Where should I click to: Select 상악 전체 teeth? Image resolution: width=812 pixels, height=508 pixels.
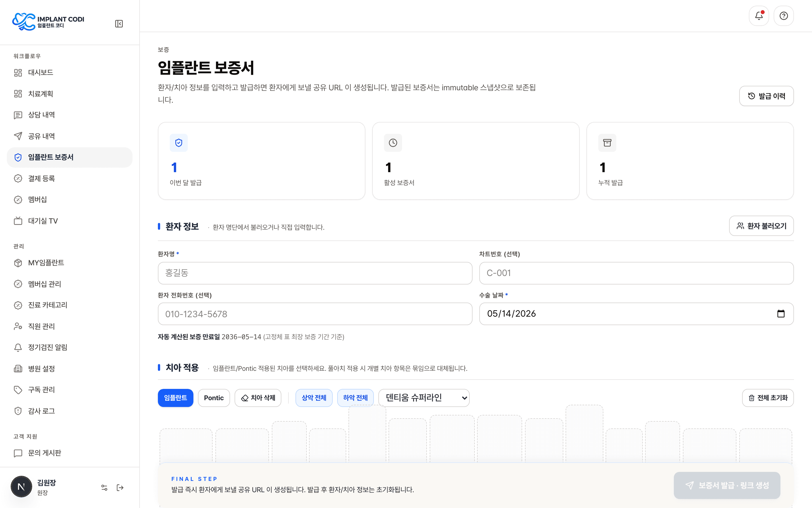(314, 398)
